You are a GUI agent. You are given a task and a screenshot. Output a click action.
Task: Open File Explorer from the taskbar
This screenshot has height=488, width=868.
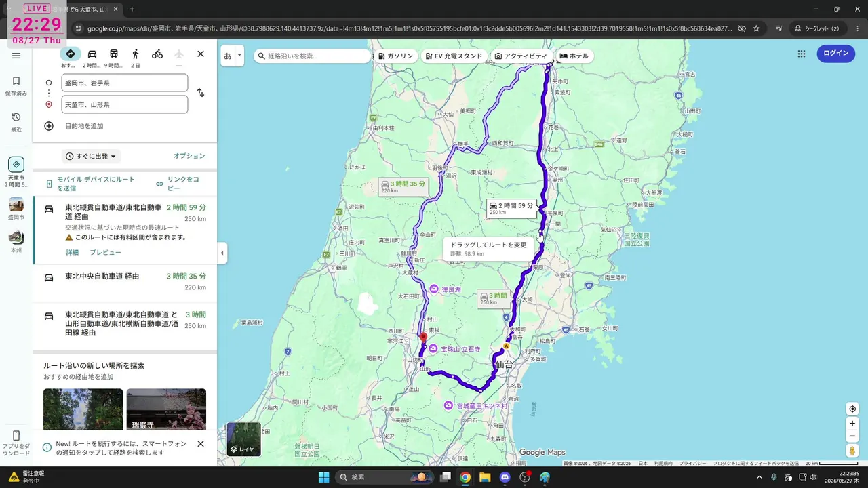click(485, 477)
